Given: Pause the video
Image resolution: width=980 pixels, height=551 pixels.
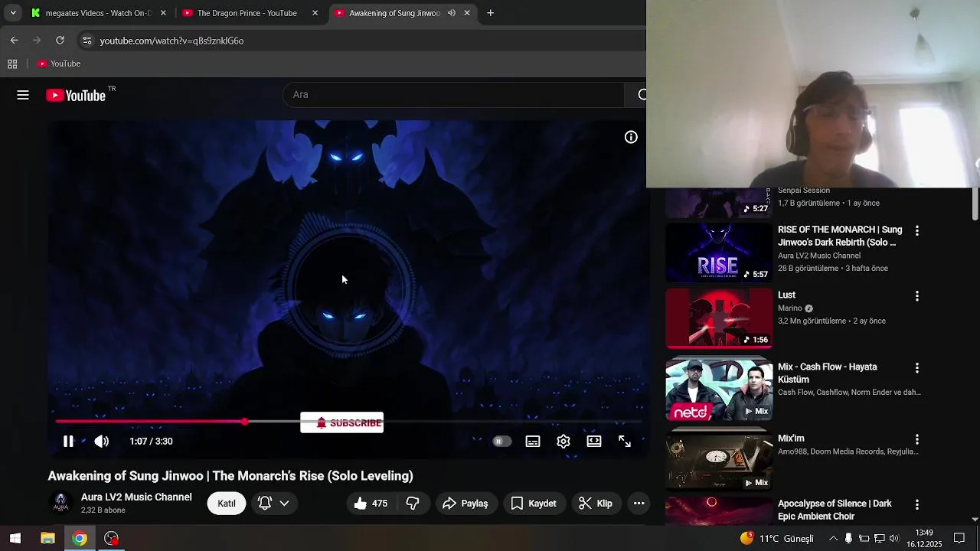Looking at the screenshot, I should (68, 442).
